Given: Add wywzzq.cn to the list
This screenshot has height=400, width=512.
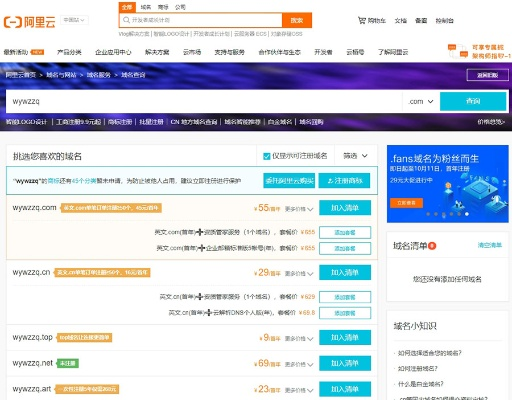Looking at the screenshot, I should (x=345, y=272).
